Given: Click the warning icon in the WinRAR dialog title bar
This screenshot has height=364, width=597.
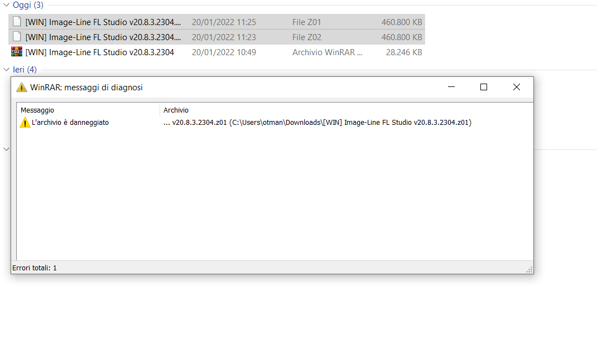Looking at the screenshot, I should point(22,87).
